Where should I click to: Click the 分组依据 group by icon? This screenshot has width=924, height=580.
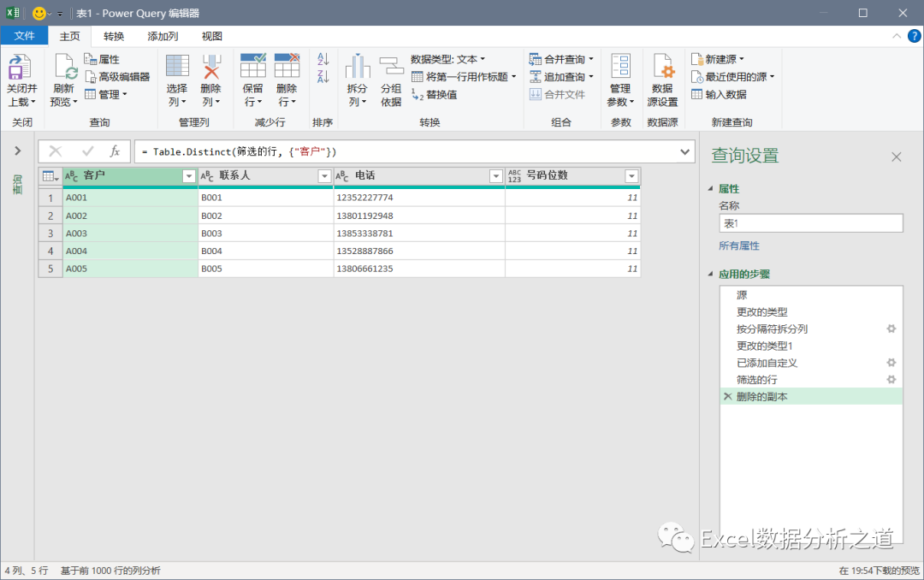pos(391,67)
